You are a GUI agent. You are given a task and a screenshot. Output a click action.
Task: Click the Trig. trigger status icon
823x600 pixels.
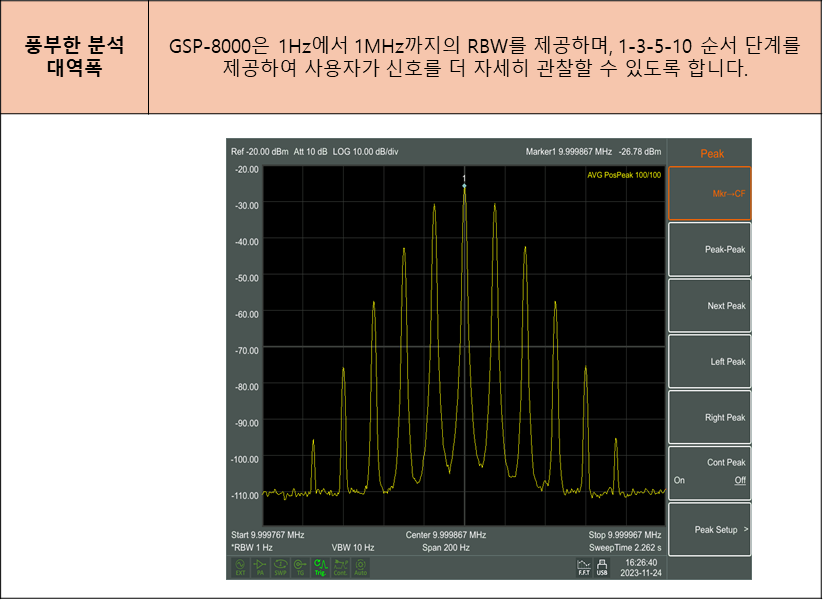coord(320,567)
